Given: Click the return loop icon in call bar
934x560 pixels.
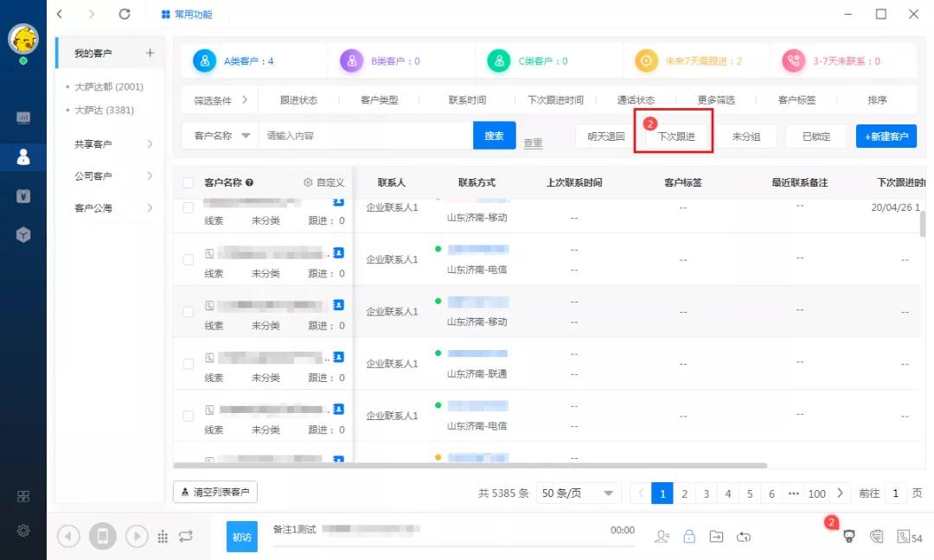Looking at the screenshot, I should (x=744, y=537).
